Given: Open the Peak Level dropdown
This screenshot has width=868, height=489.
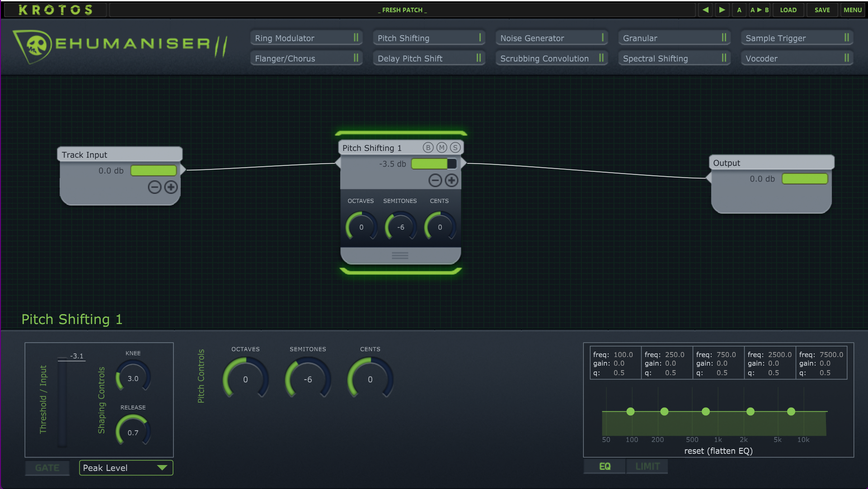Looking at the screenshot, I should click(x=126, y=468).
